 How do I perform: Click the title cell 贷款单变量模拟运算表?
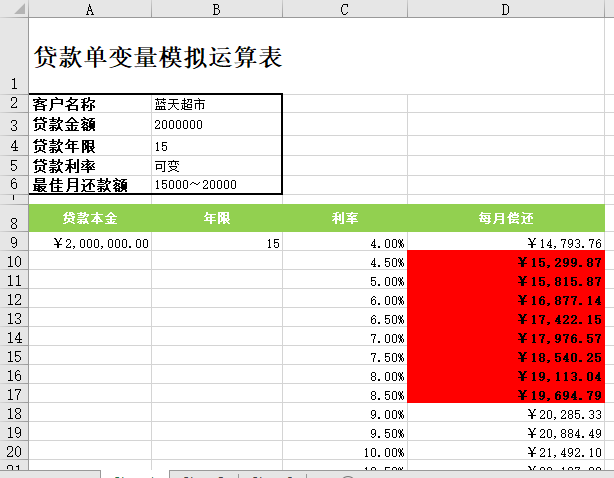tap(157, 58)
